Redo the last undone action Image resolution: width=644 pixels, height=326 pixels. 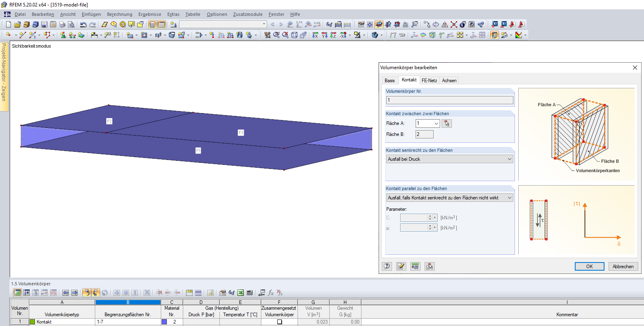[x=92, y=24]
